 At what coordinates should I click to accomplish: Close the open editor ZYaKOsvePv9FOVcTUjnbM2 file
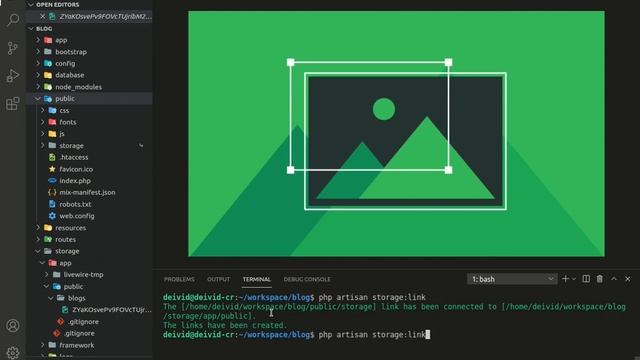click(42, 16)
